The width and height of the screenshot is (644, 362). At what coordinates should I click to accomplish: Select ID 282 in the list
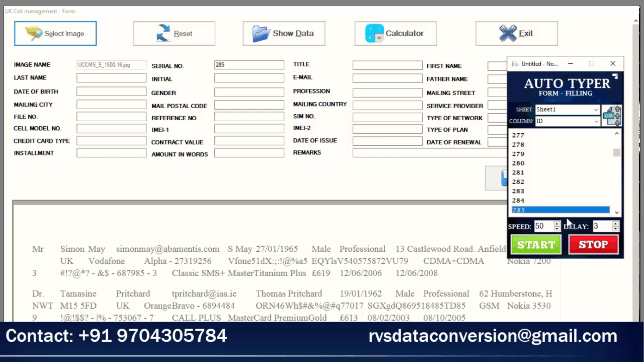560,182
